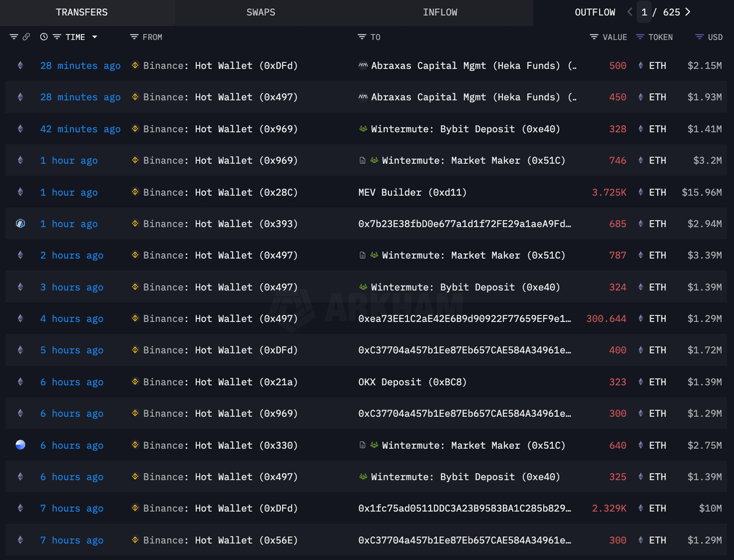This screenshot has height=560, width=734.
Task: Open Binance: Hot Wallet (0x21a) sender
Action: 220,382
